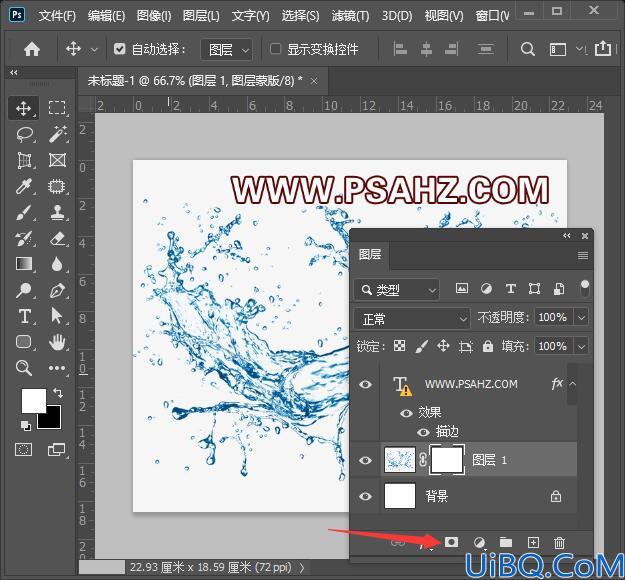Toggle visibility of 描边 stroke effect
The image size is (625, 580).
point(423,432)
